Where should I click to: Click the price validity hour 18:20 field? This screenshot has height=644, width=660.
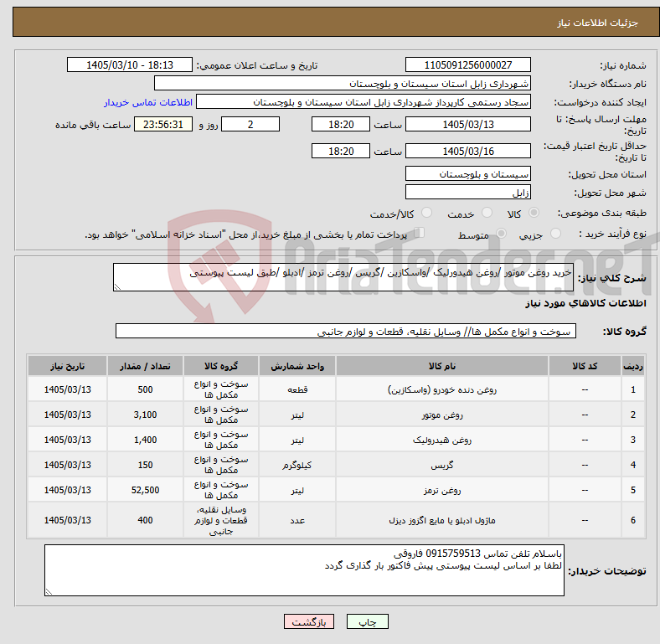click(341, 151)
